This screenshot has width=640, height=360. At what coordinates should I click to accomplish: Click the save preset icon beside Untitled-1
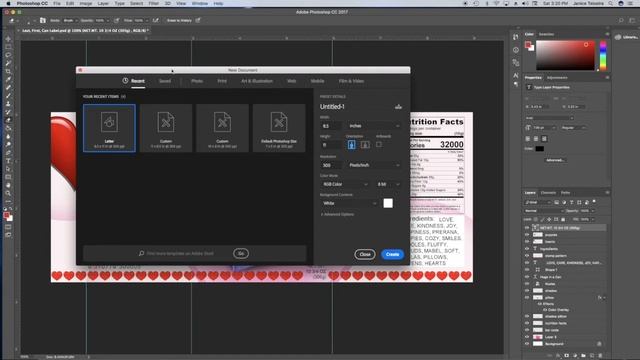pyautogui.click(x=398, y=107)
